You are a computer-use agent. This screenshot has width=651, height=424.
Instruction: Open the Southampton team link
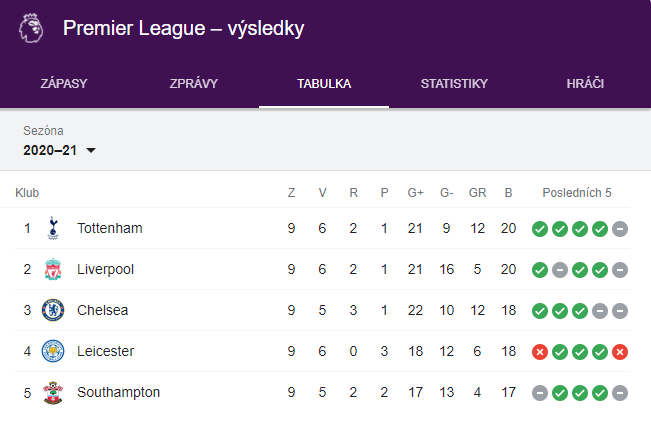[x=118, y=392]
